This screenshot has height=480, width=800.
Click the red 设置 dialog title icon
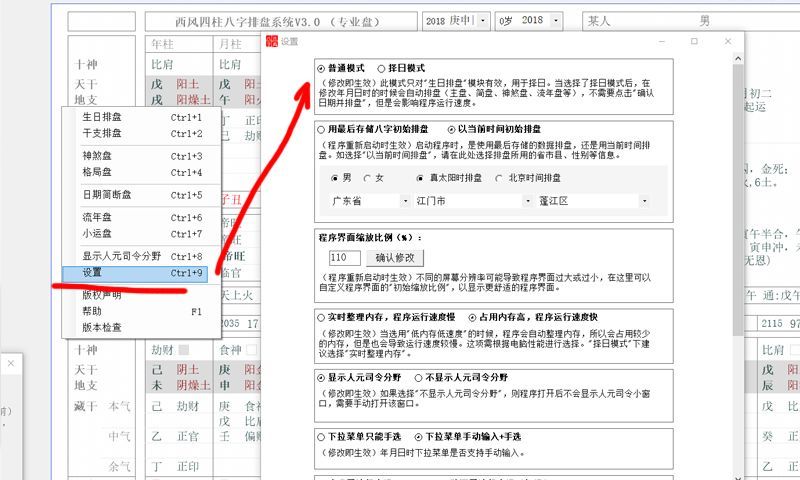pyautogui.click(x=272, y=41)
